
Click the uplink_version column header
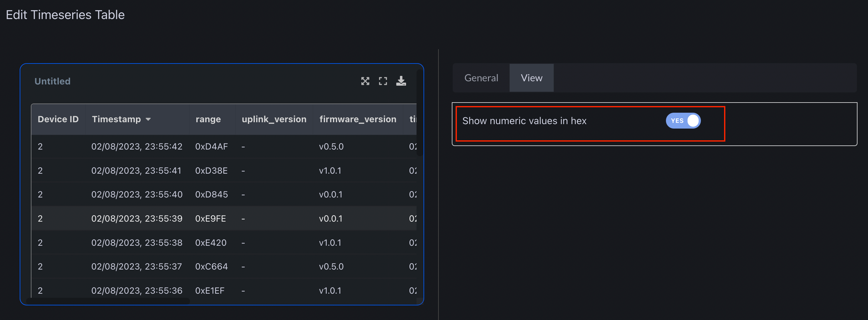[274, 119]
